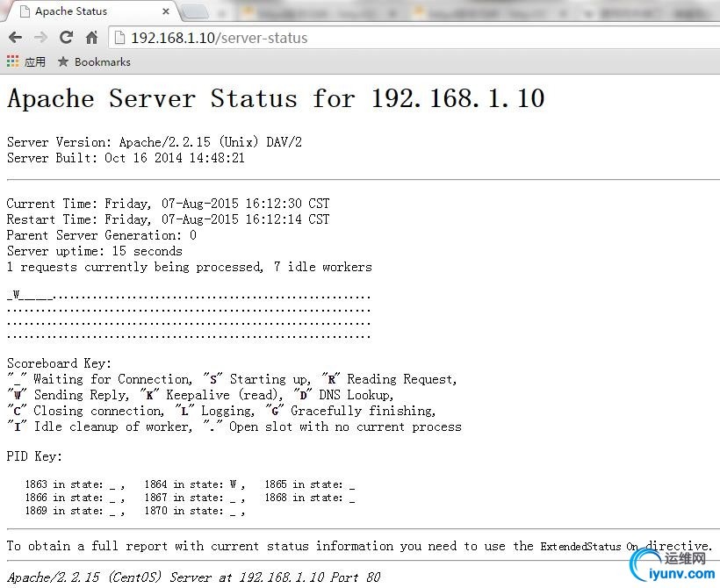Click the W character in the scoreboard
The image size is (720, 588).
[16, 295]
